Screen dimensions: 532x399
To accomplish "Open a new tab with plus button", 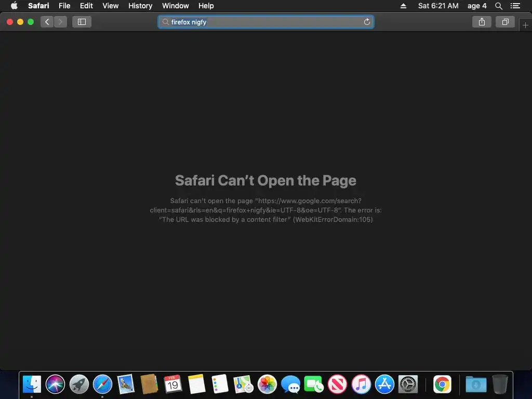I will click(x=526, y=25).
